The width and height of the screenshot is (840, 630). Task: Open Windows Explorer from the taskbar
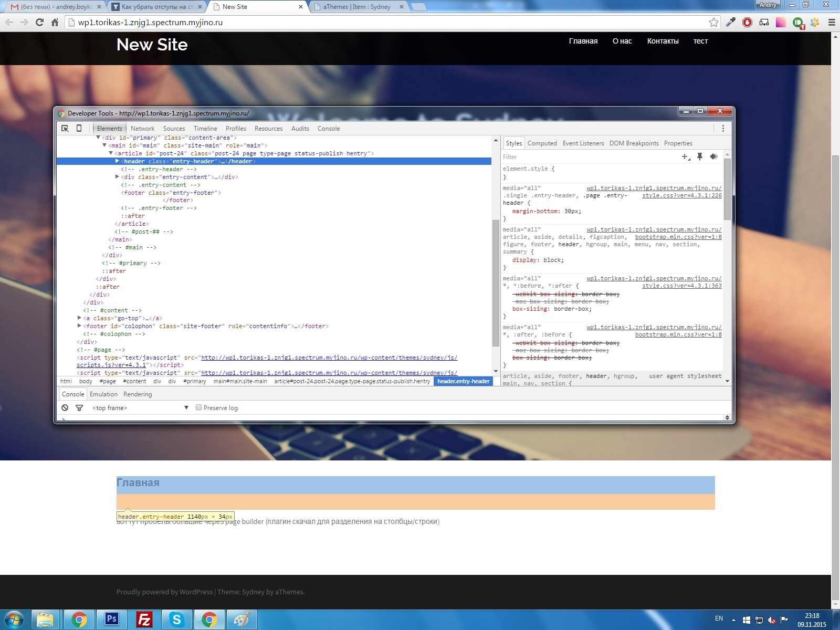46,619
